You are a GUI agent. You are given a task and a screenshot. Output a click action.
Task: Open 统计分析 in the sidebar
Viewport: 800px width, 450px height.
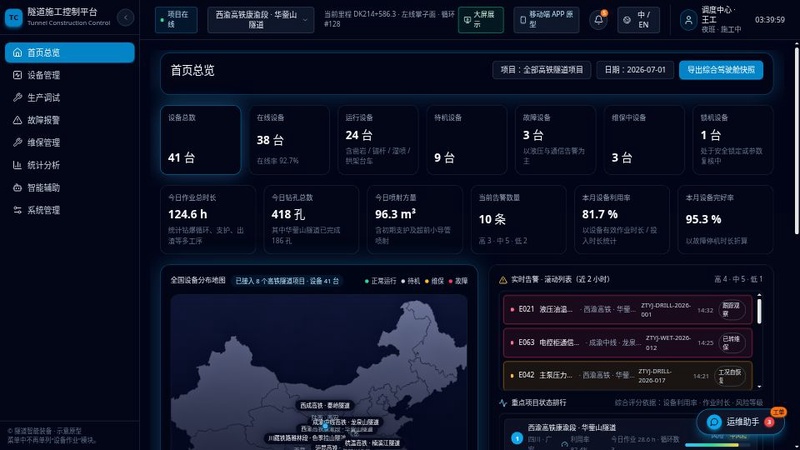pyautogui.click(x=70, y=165)
